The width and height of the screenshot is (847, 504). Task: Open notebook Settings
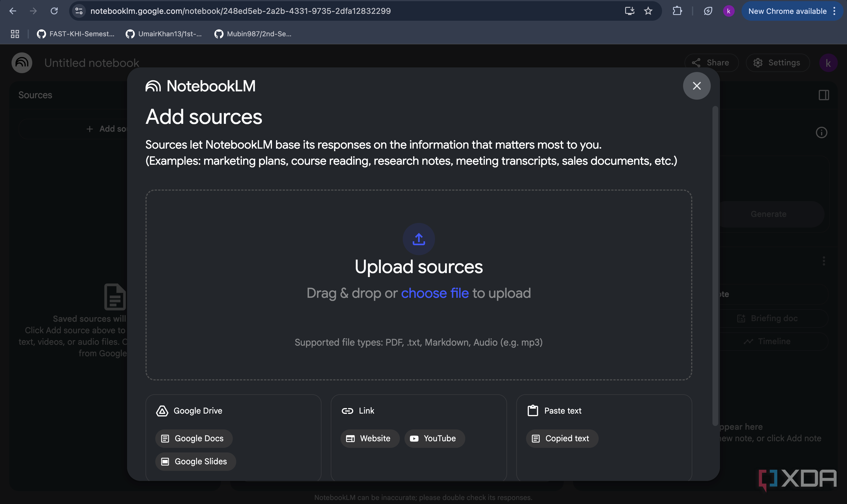tap(778, 63)
